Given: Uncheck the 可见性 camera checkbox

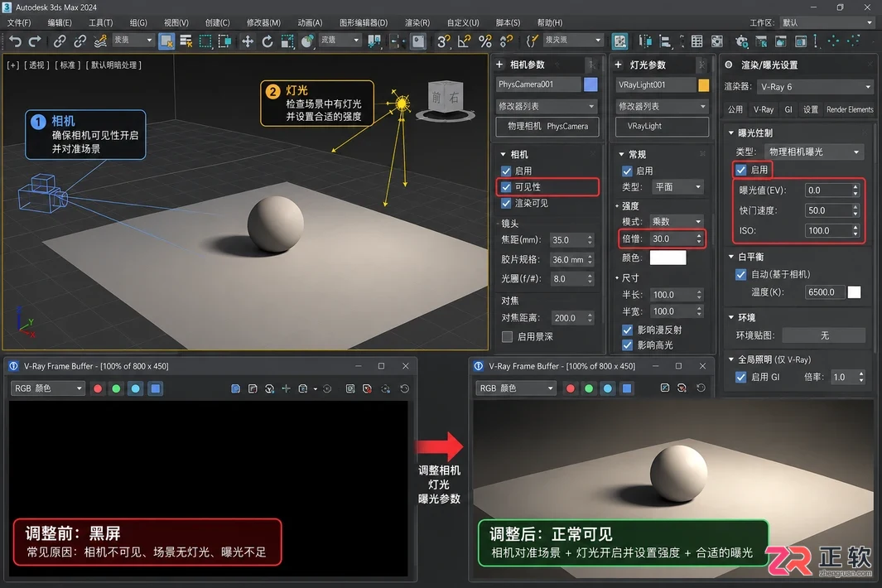Looking at the screenshot, I should [x=506, y=187].
